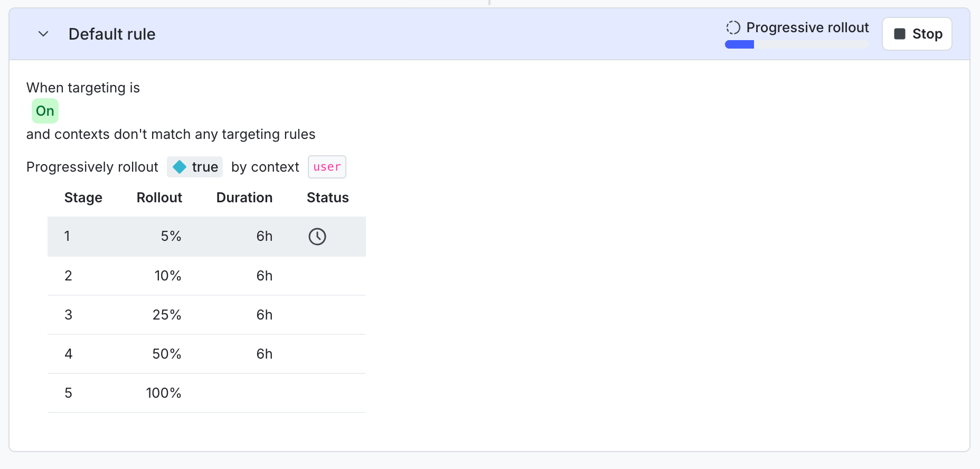The image size is (980, 469).
Task: Click the black square stop icon
Action: pyautogui.click(x=900, y=34)
